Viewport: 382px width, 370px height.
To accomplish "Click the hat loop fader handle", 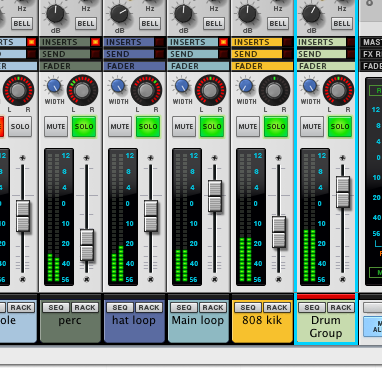I will 151,216.
